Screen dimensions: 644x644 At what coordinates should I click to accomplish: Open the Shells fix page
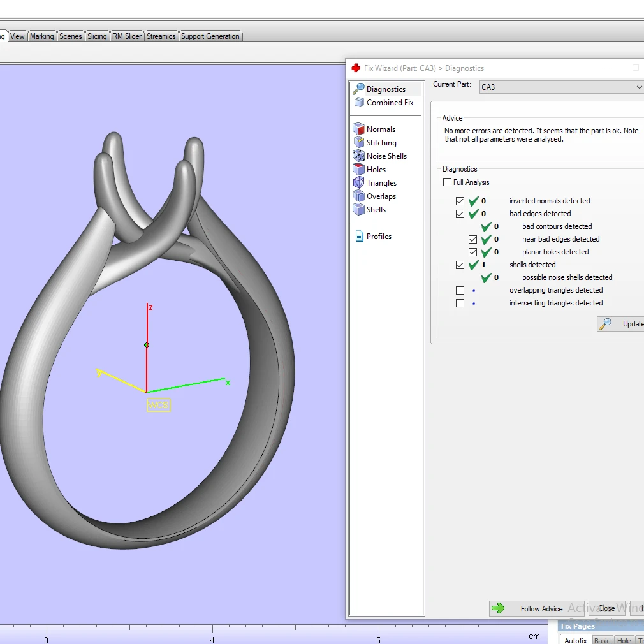[377, 209]
